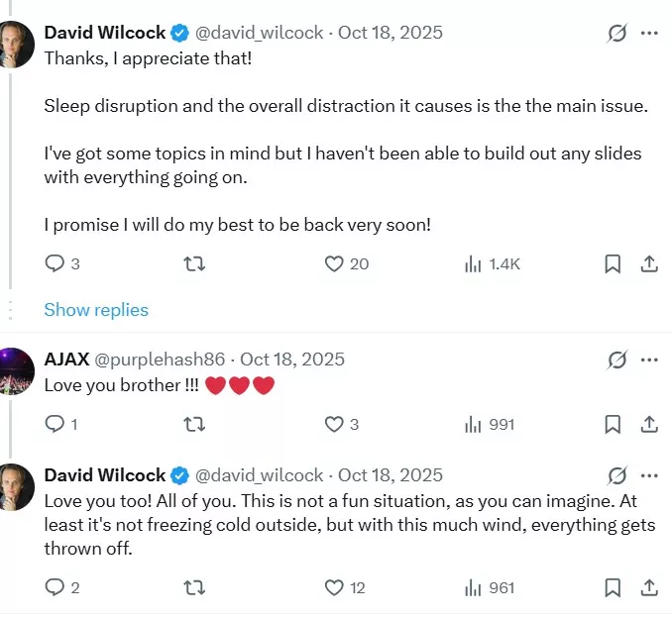Repost David Wilcock's 'Thanks, I appreciate that' tweet
This screenshot has width=672, height=618.
(195, 263)
